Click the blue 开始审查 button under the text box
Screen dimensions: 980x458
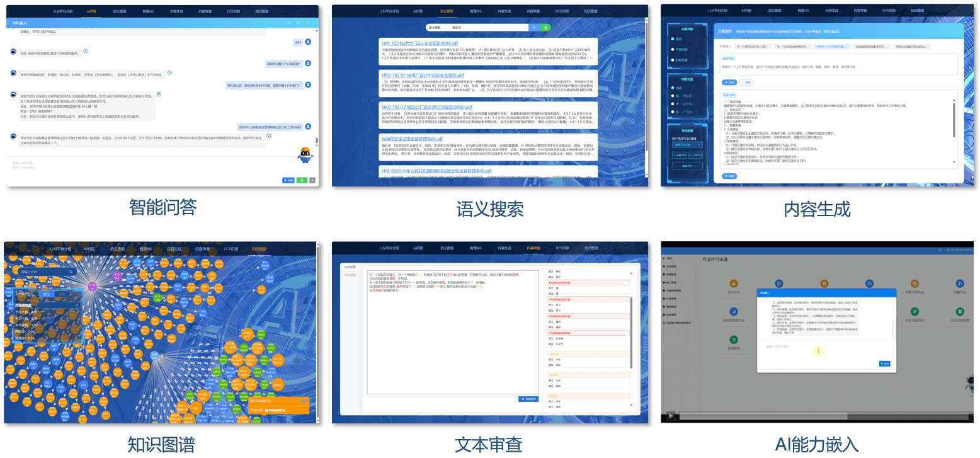[528, 399]
